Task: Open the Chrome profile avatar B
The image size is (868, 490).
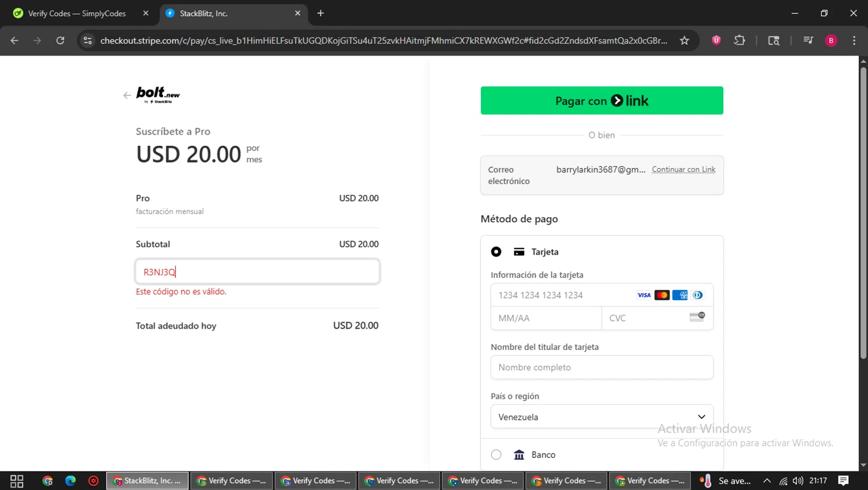Action: [831, 40]
